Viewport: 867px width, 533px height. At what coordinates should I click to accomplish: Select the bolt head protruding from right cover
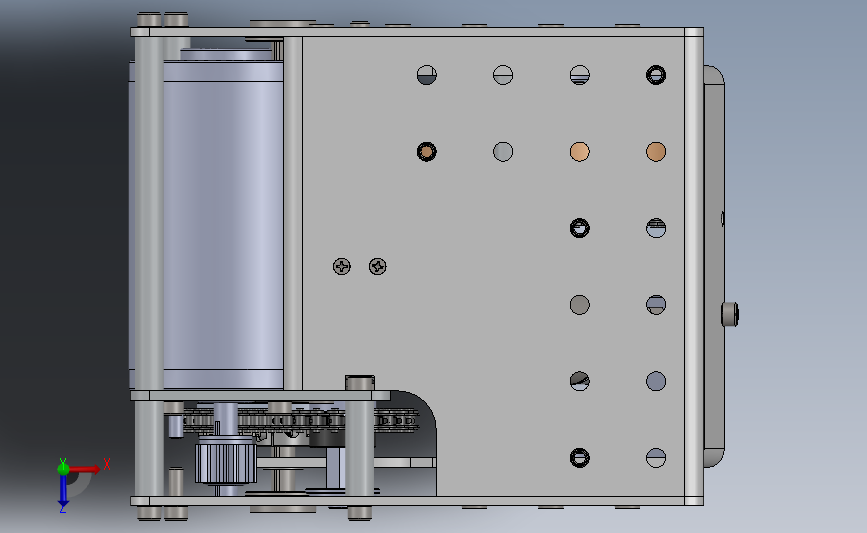pyautogui.click(x=730, y=314)
